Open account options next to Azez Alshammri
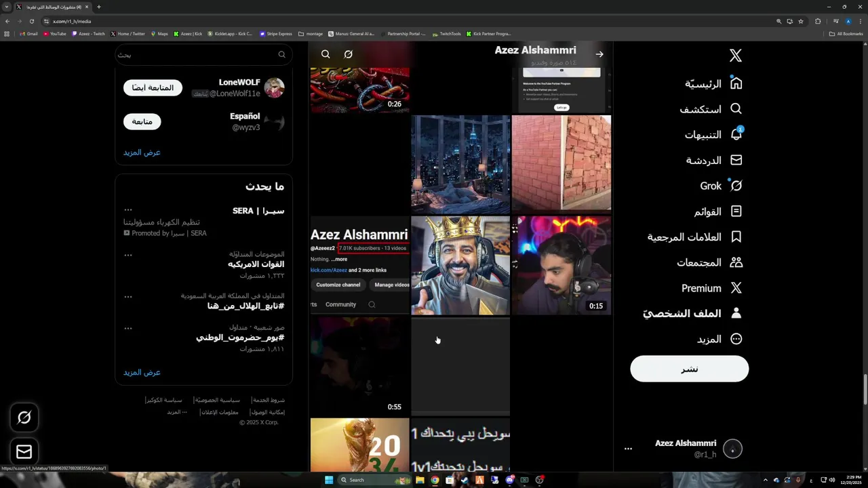 [628, 449]
